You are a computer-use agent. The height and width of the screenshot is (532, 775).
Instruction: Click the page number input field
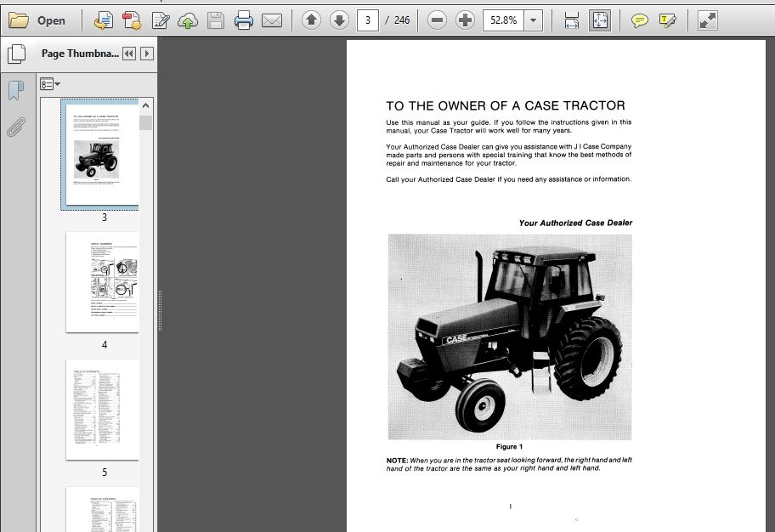(x=368, y=20)
